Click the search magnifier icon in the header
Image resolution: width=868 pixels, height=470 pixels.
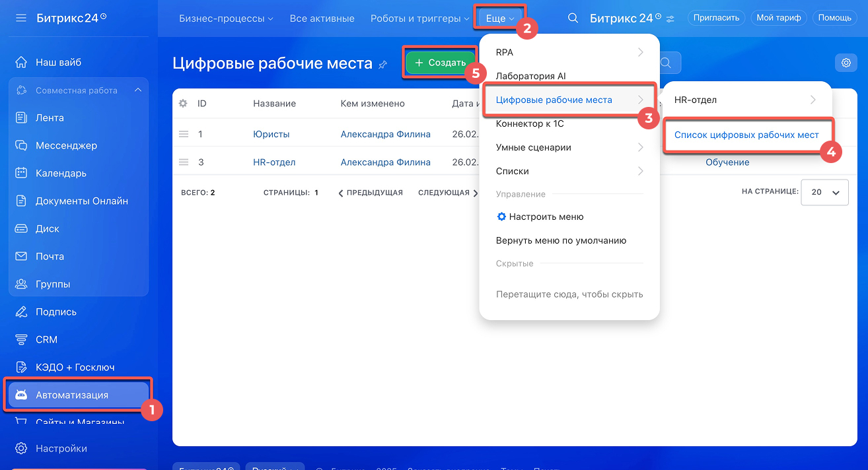coord(573,18)
